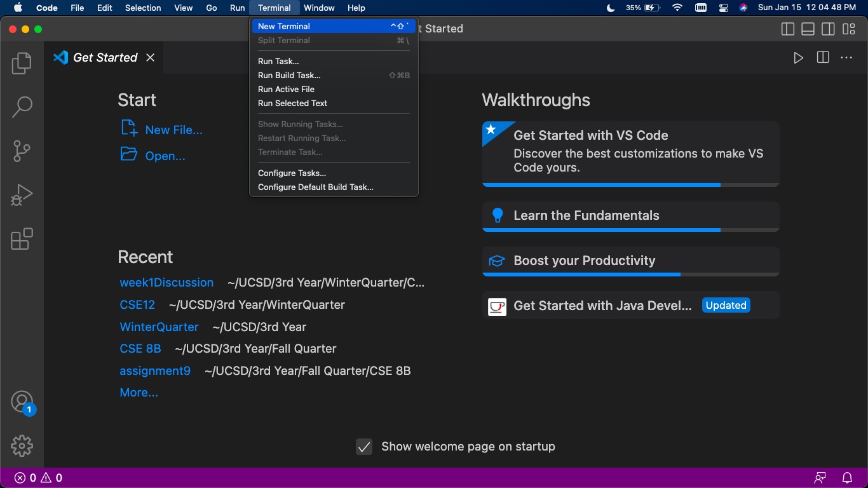Image resolution: width=868 pixels, height=488 pixels.
Task: Open the Search view icon
Action: [x=22, y=107]
